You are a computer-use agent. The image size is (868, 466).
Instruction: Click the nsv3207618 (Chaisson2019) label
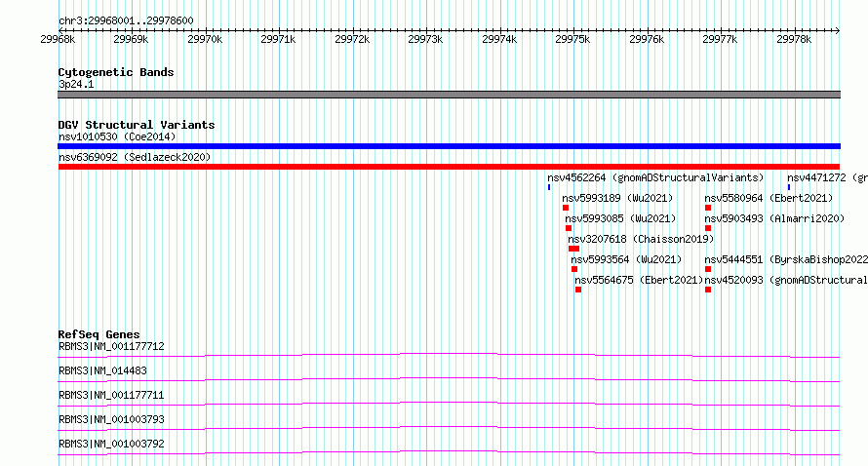click(x=641, y=239)
